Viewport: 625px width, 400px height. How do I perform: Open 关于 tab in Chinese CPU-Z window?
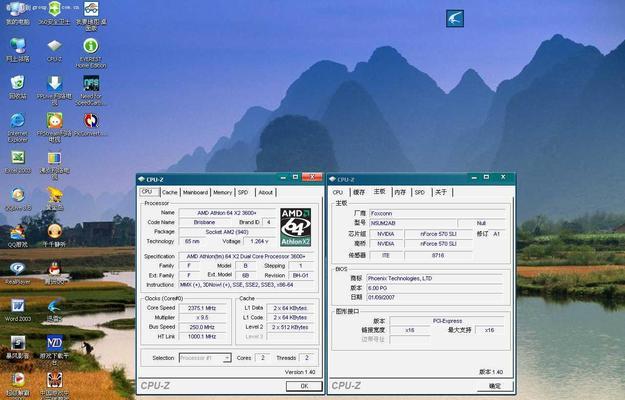coord(441,192)
